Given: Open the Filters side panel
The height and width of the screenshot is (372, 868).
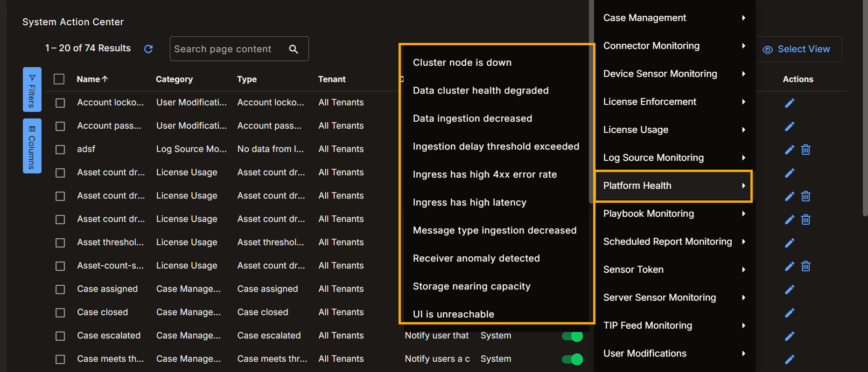Looking at the screenshot, I should (x=32, y=90).
